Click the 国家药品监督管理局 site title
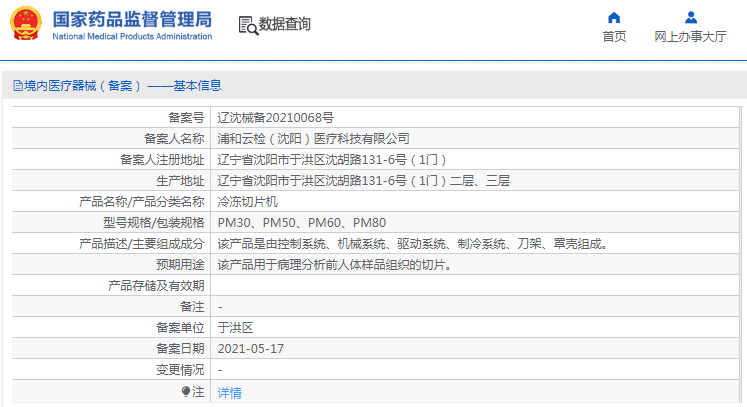Viewport: 747px width, 407px height. [132, 19]
